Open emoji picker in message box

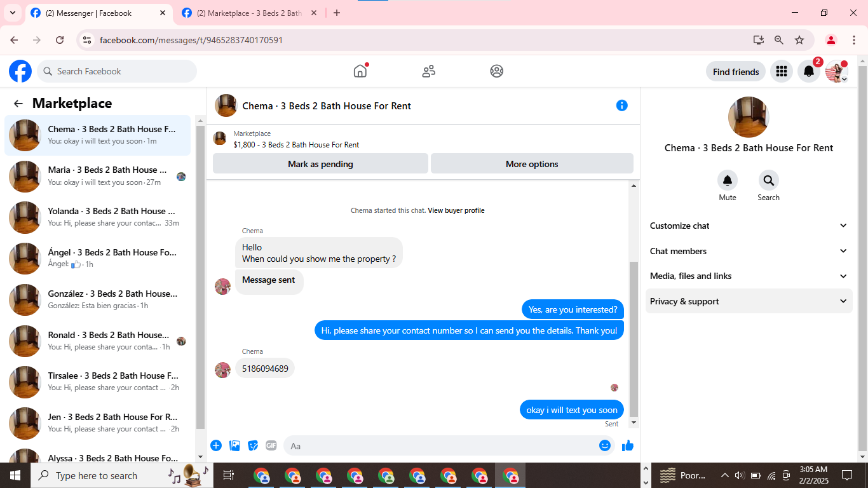point(605,445)
